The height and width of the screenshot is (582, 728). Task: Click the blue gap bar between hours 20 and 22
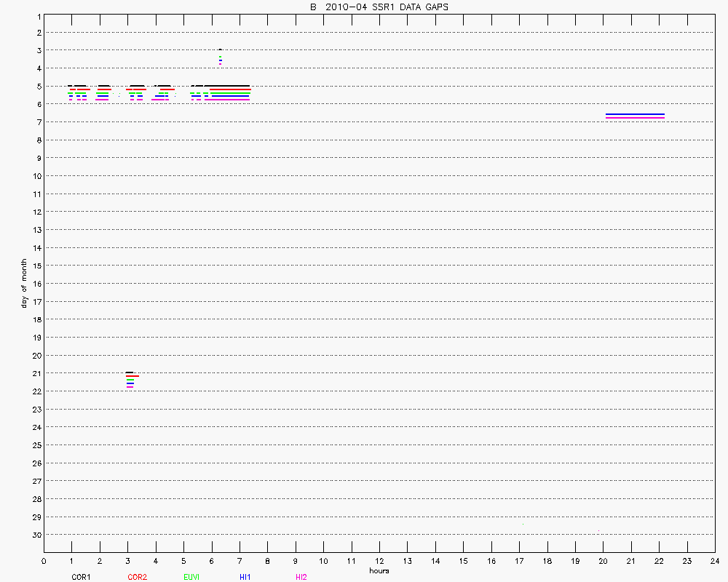point(635,114)
